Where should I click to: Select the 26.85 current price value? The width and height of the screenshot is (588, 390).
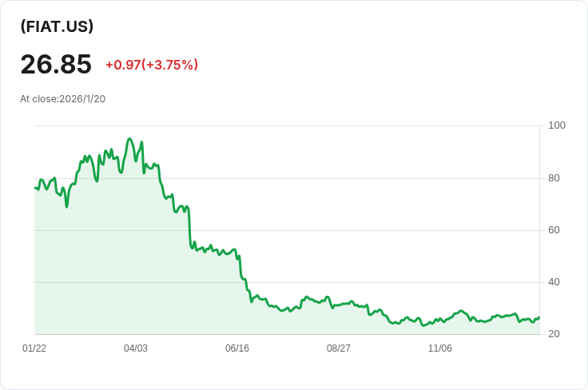(56, 64)
